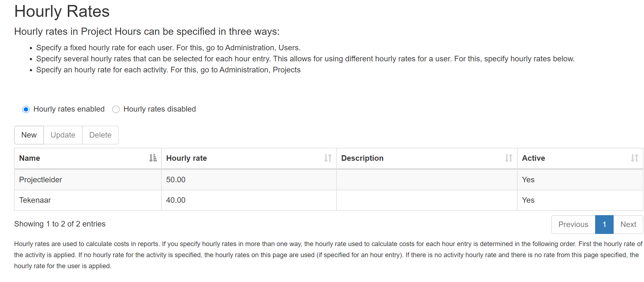Select the Projectleider row
The height and width of the screenshot is (282, 644).
[329, 180]
